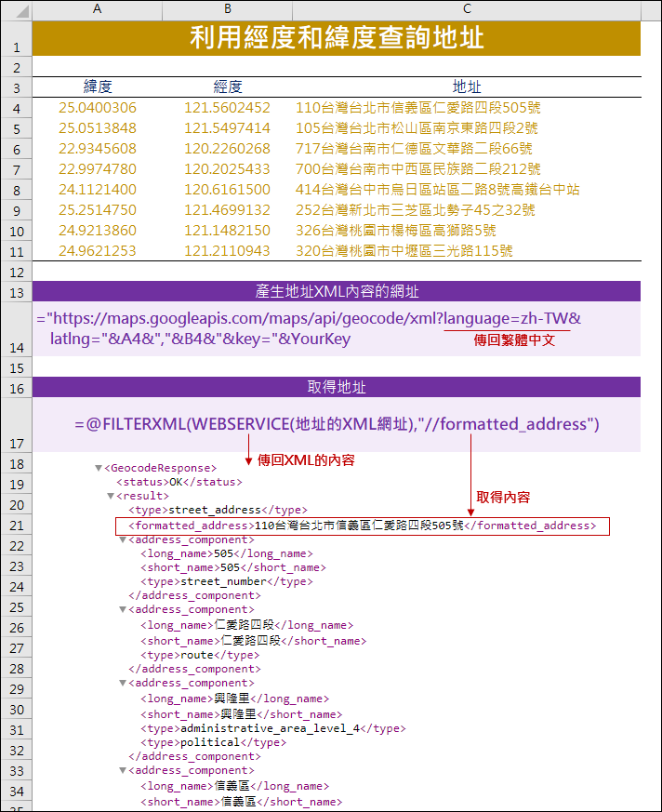Select longitude cell 121.5602452
The image size is (662, 812).
coord(227,108)
